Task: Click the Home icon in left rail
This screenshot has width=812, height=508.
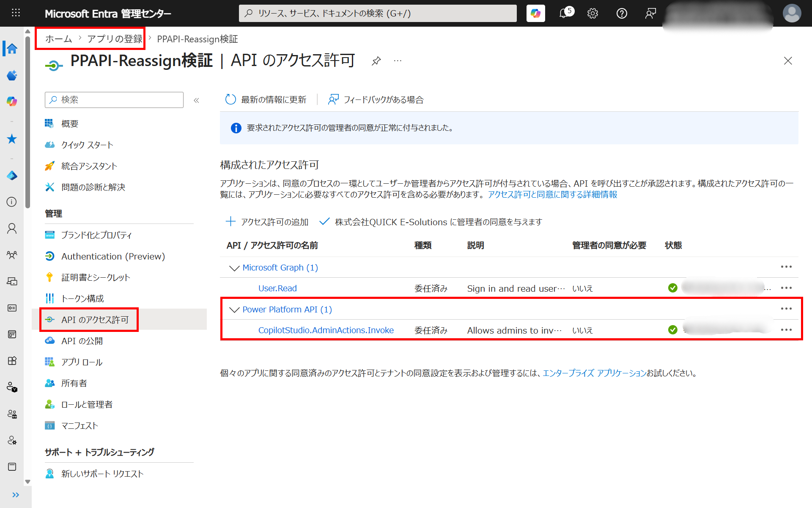Action: pos(12,49)
